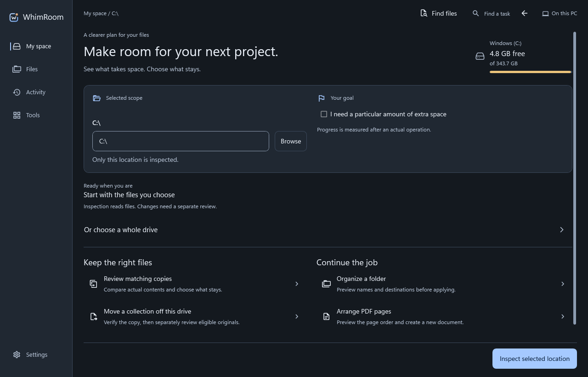Open Arrange PDF pages via its chevron
The height and width of the screenshot is (377, 588).
point(563,316)
